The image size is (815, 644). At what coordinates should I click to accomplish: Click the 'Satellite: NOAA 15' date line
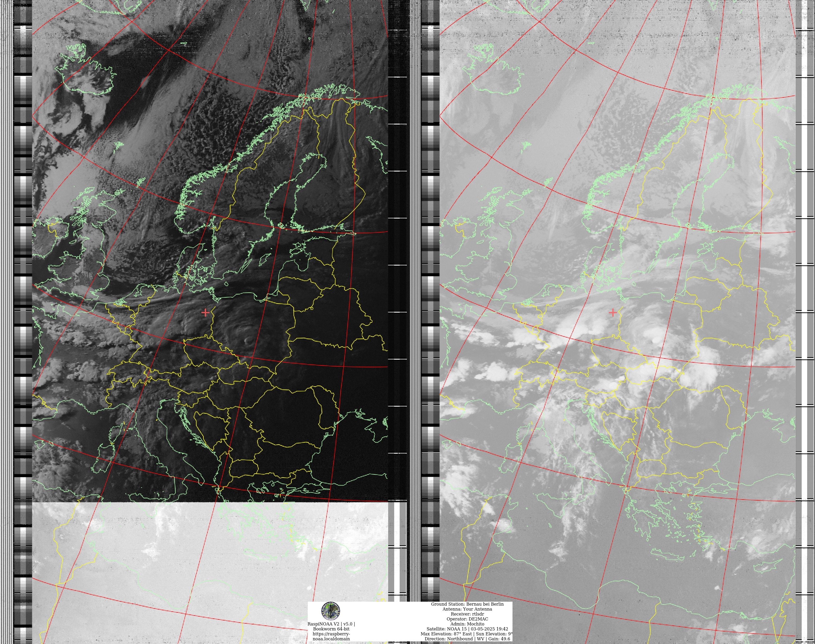[x=467, y=629]
